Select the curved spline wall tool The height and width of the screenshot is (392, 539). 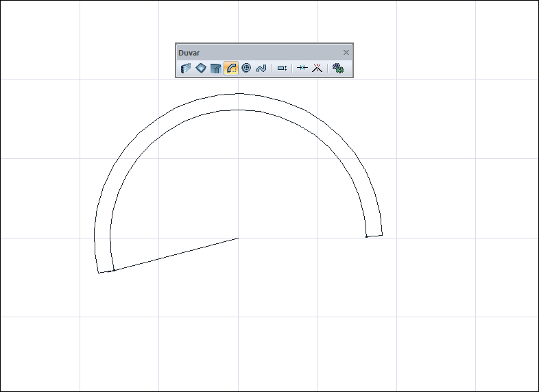click(261, 69)
